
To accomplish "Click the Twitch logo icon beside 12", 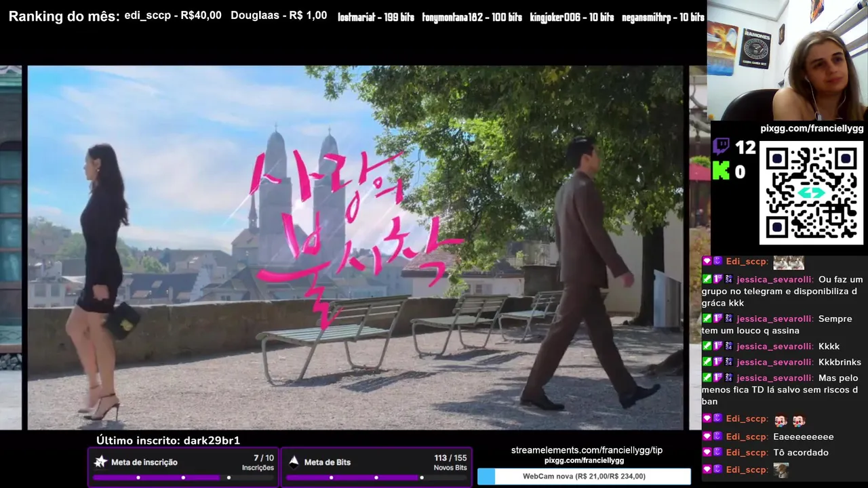I will click(721, 147).
